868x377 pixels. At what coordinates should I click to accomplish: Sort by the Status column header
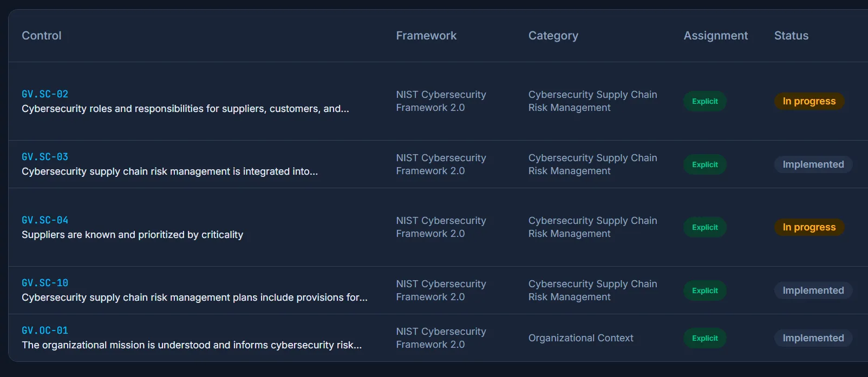click(791, 36)
